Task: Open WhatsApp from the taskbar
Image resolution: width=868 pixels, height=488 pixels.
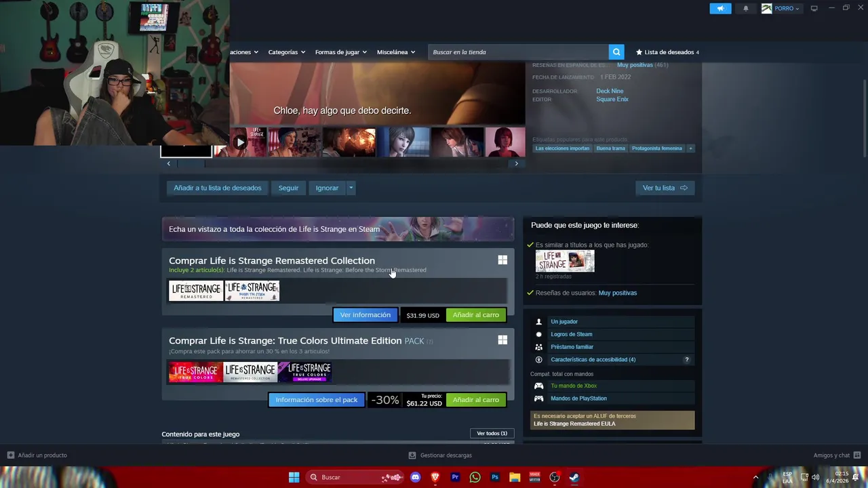Action: pos(475,477)
